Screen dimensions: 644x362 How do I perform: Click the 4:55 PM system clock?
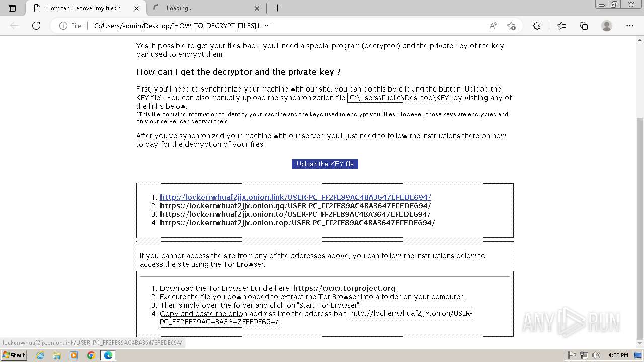(x=618, y=355)
